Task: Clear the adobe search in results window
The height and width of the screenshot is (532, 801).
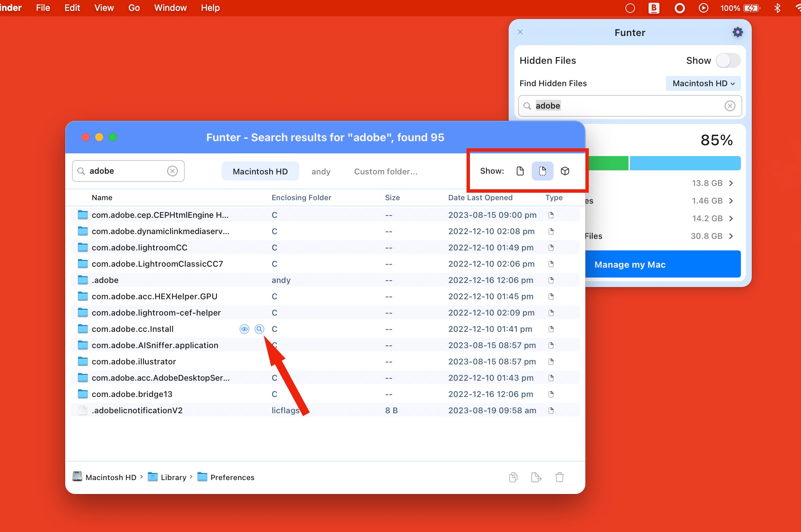Action: pos(172,171)
